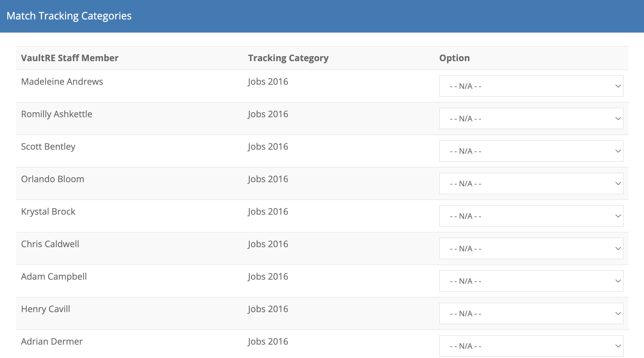The image size is (644, 358).
Task: Click the Tracking Category column header
Action: tap(288, 58)
